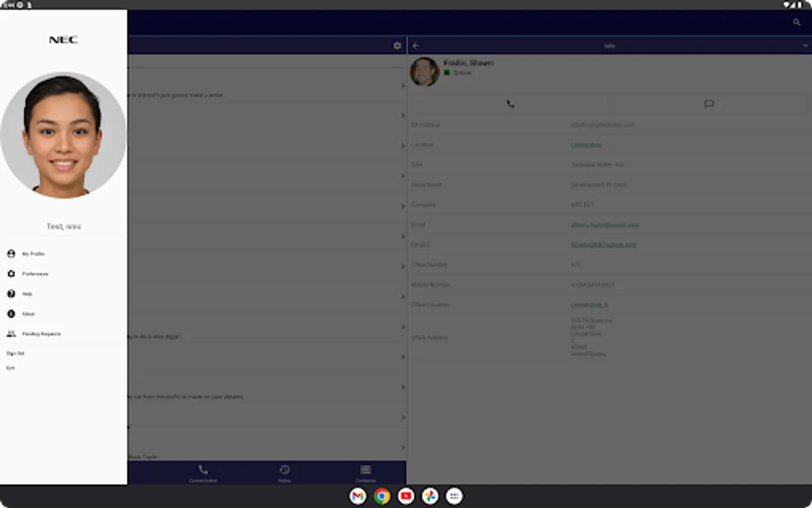Open Pending Requests from the drawer
Image resolution: width=812 pixels, height=508 pixels.
coord(42,334)
